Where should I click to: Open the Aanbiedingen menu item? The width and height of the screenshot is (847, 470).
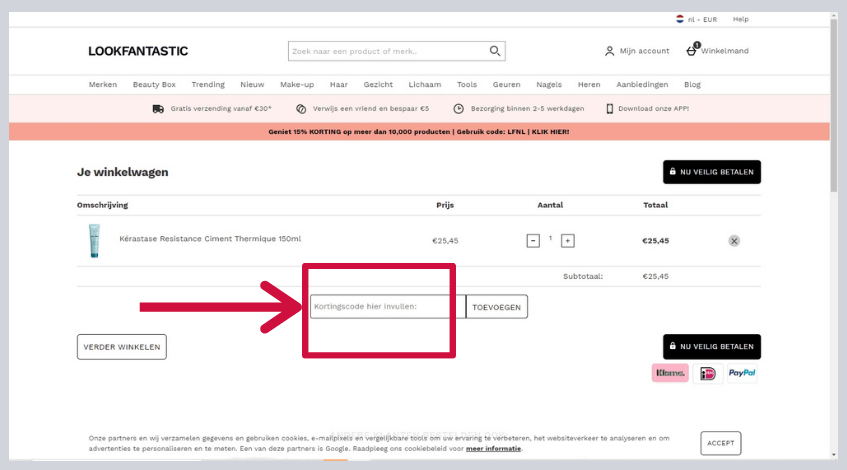click(642, 85)
